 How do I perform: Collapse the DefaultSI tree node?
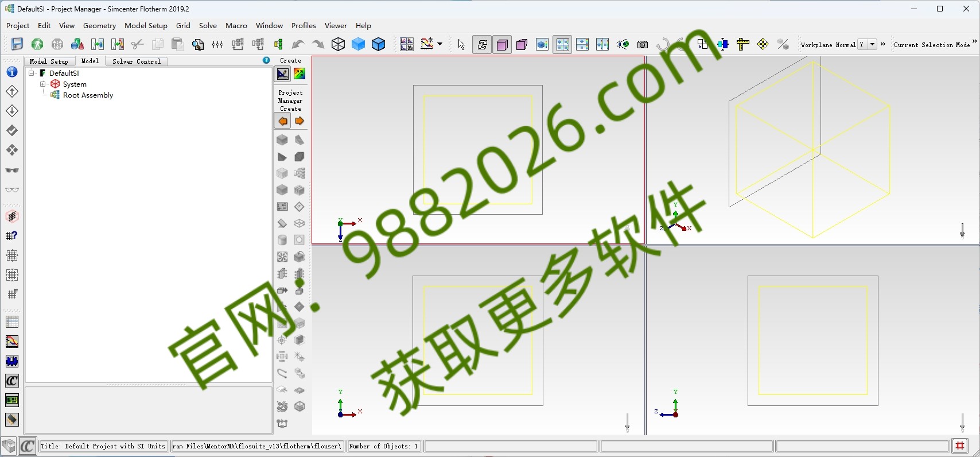click(x=32, y=73)
